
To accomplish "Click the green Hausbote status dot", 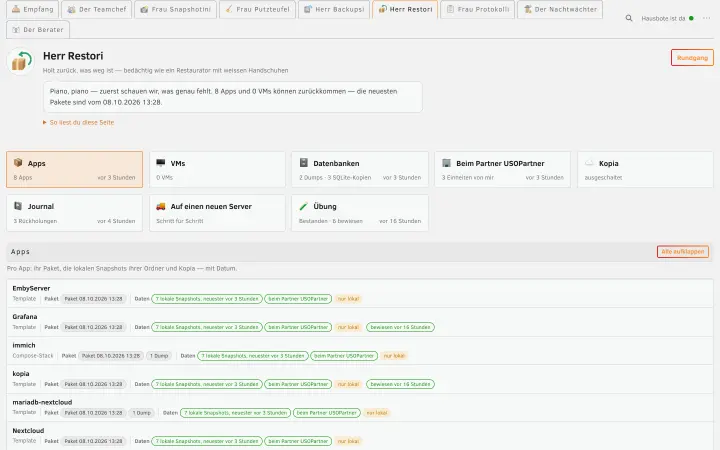I will click(x=691, y=18).
